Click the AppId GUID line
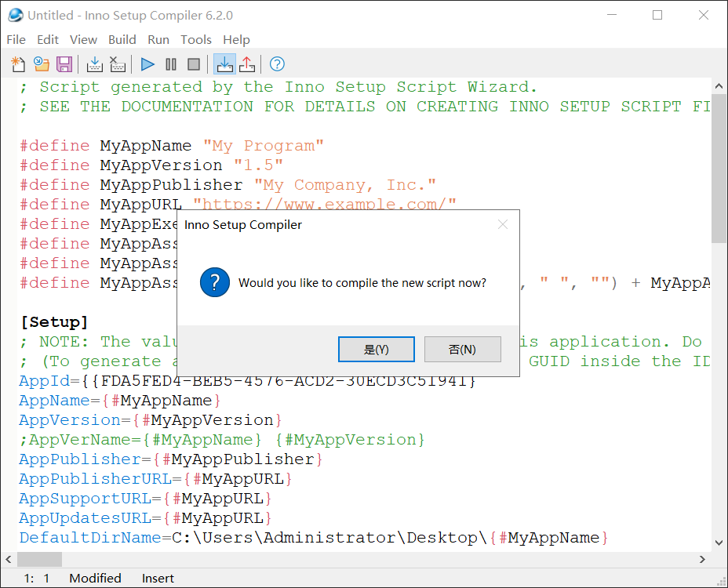 coord(248,381)
